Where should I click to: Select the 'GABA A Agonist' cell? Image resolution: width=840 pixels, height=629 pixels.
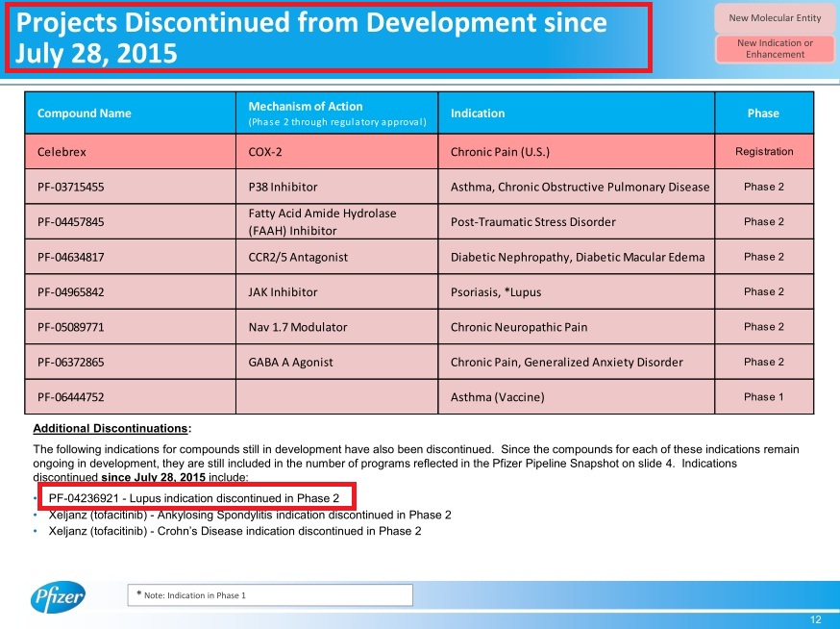point(337,362)
